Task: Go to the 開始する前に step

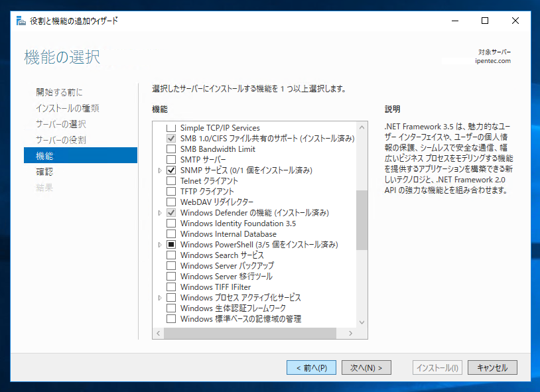Action: [59, 92]
